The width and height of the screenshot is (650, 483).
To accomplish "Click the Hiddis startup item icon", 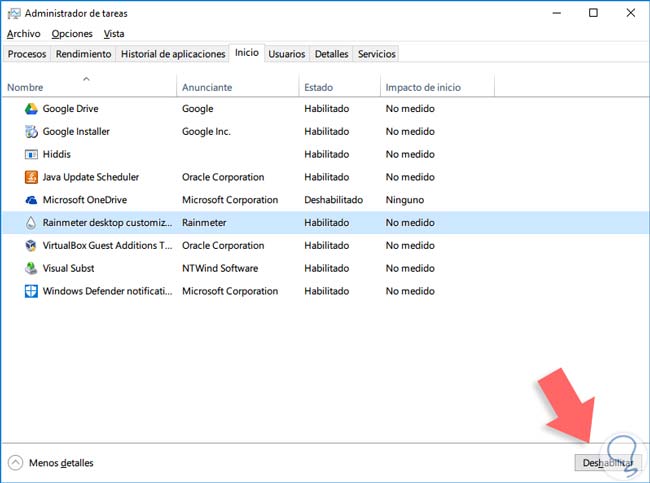I will 32,154.
